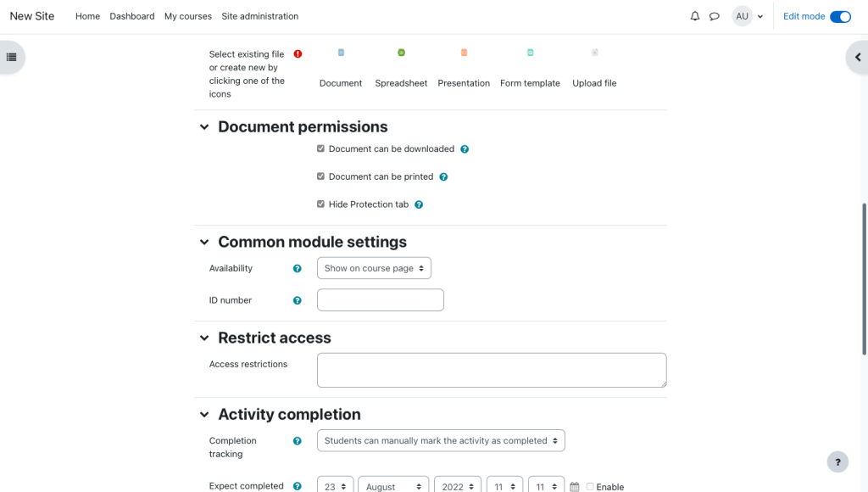Open the My courses menu
The width and height of the screenshot is (868, 492).
[188, 16]
